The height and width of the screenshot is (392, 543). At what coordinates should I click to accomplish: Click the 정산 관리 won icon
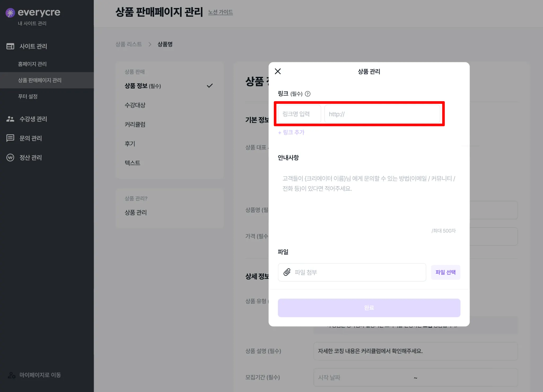click(10, 158)
